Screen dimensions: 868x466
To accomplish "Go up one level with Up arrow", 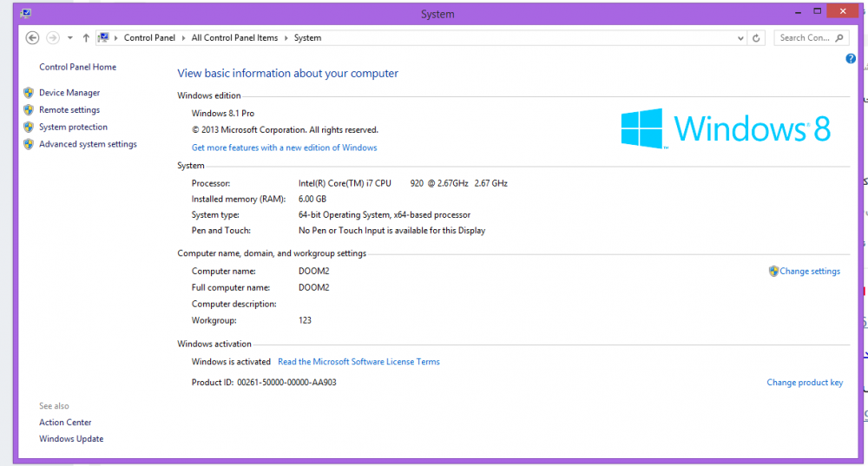I will click(x=86, y=38).
